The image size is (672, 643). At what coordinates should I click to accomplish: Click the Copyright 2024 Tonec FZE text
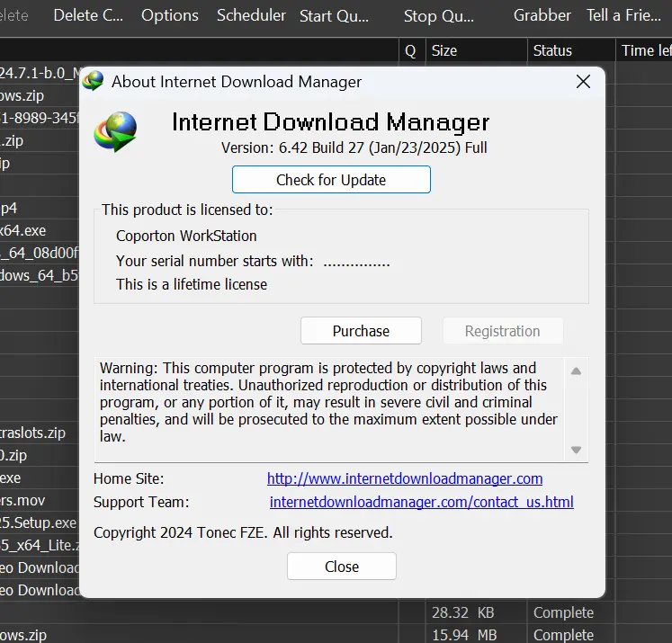coord(243,532)
